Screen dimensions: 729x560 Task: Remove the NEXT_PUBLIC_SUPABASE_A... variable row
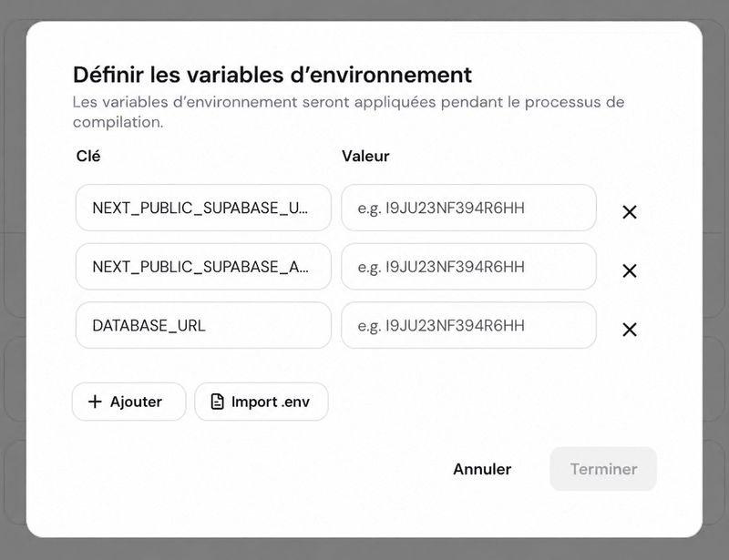(630, 271)
